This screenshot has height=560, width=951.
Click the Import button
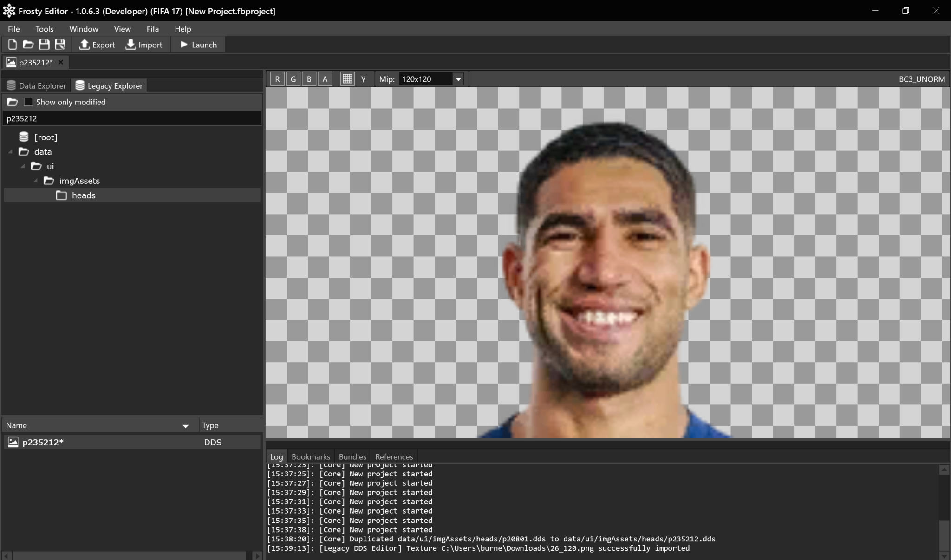144,45
